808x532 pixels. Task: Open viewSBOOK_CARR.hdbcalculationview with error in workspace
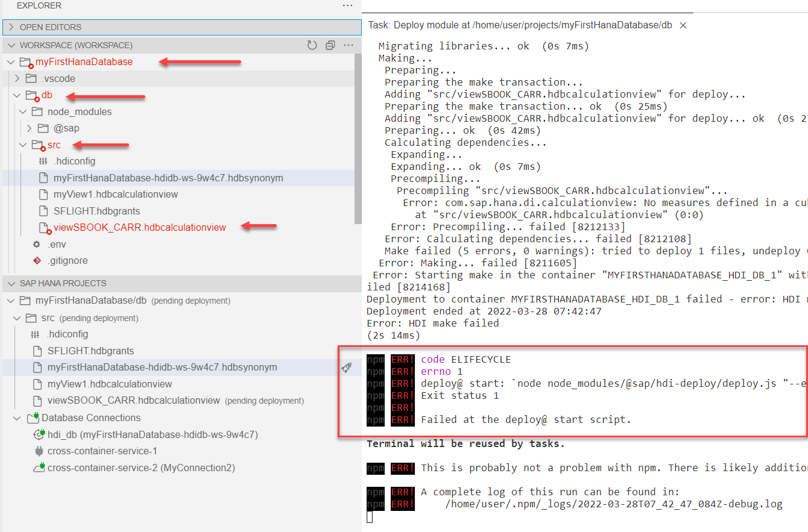(x=139, y=227)
